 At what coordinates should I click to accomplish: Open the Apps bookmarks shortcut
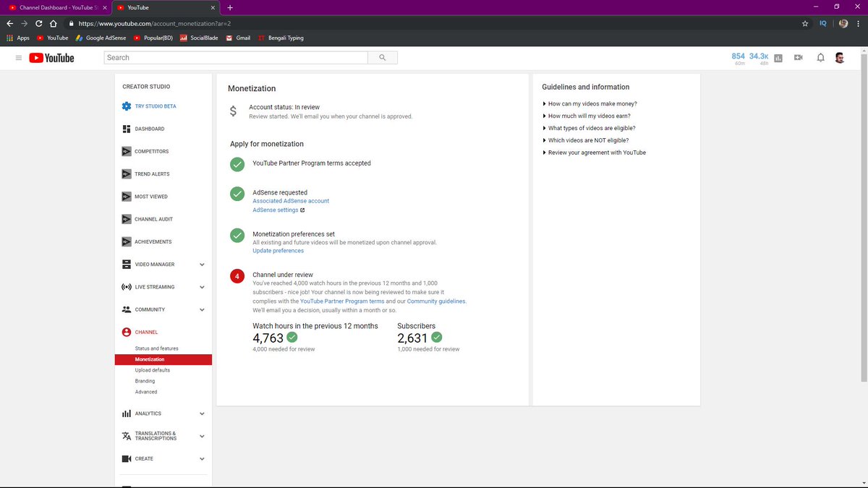coord(18,38)
